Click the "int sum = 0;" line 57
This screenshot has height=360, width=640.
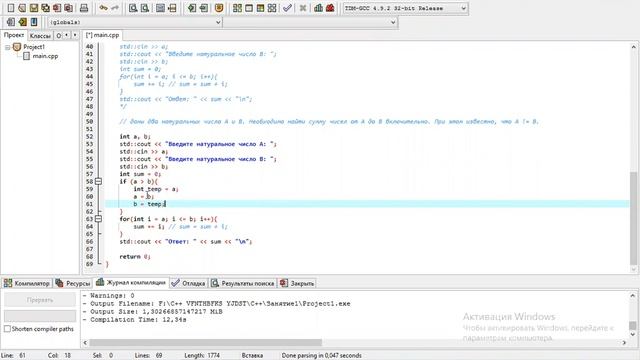point(140,174)
